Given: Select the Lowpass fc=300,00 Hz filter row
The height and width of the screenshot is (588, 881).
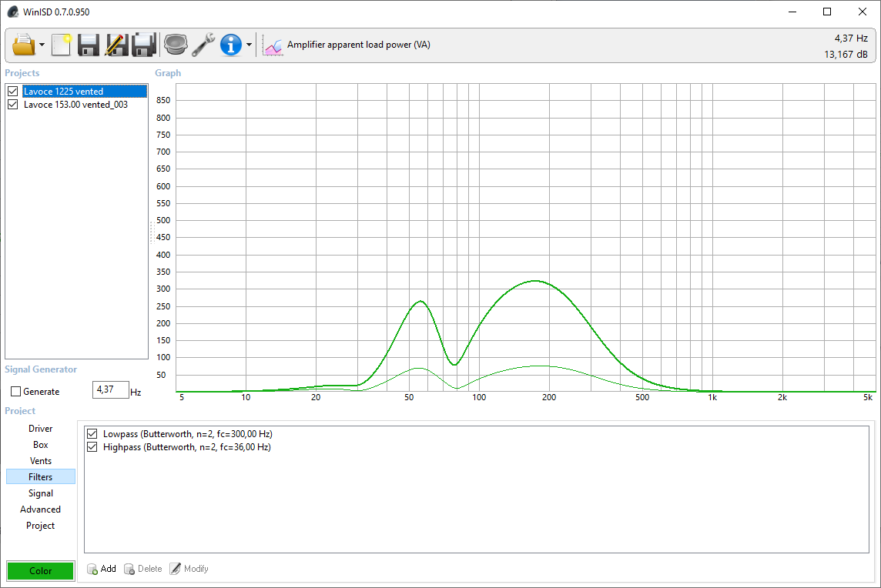Looking at the screenshot, I should point(188,433).
